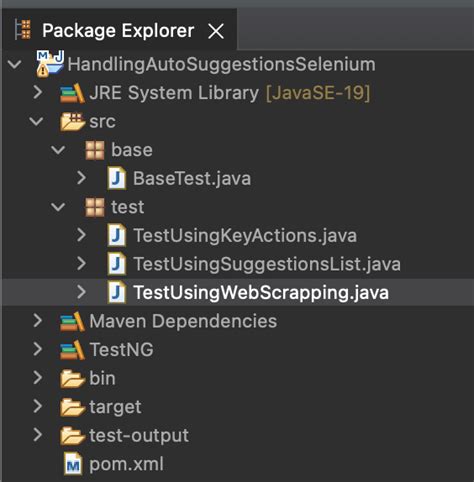This screenshot has width=474, height=482.
Task: Expand the test-output folder arrow
Action: tap(38, 435)
